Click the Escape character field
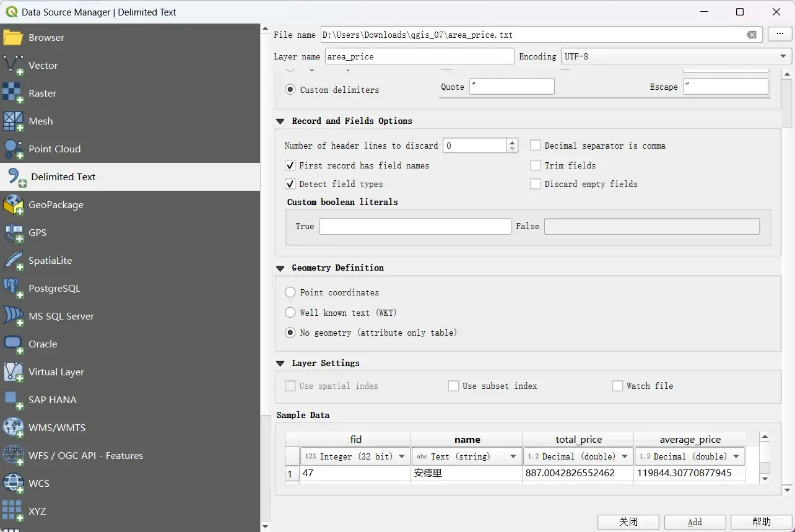Viewport: 795px width, 532px height. coord(726,87)
